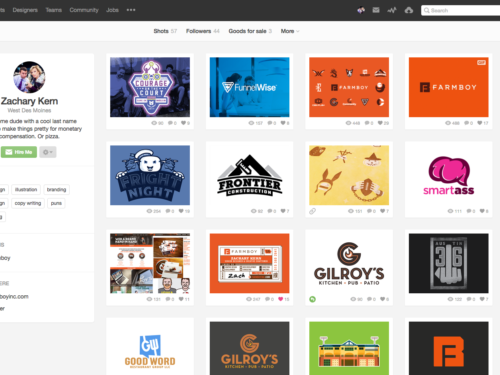Image resolution: width=500 pixels, height=375 pixels.
Task: Open the Frontier Construction shot thumbnail
Action: click(x=249, y=175)
